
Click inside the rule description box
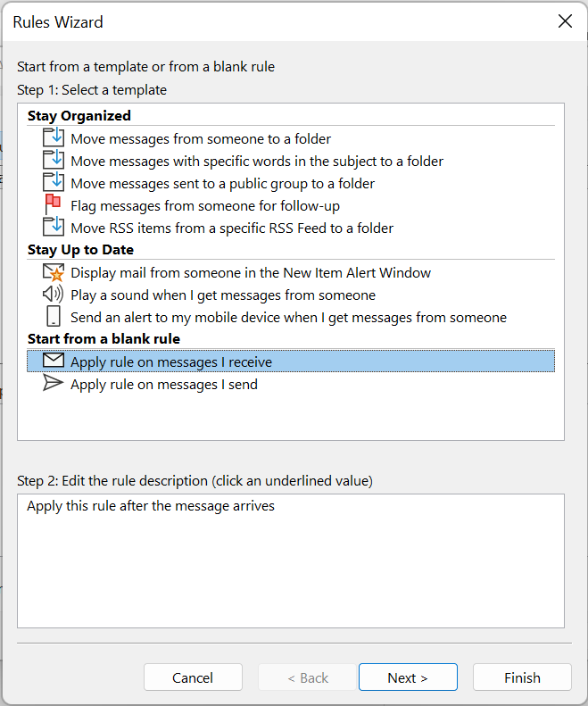tap(291, 561)
